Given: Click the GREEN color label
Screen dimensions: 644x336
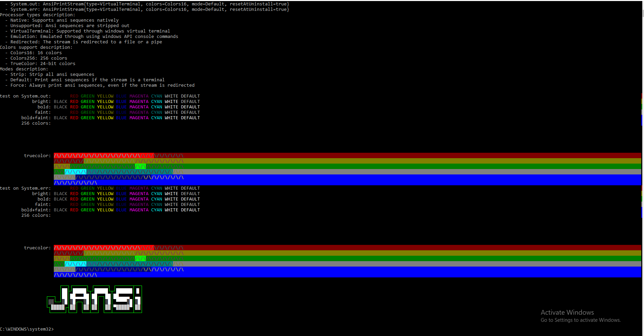Looking at the screenshot, I should coord(88,101).
